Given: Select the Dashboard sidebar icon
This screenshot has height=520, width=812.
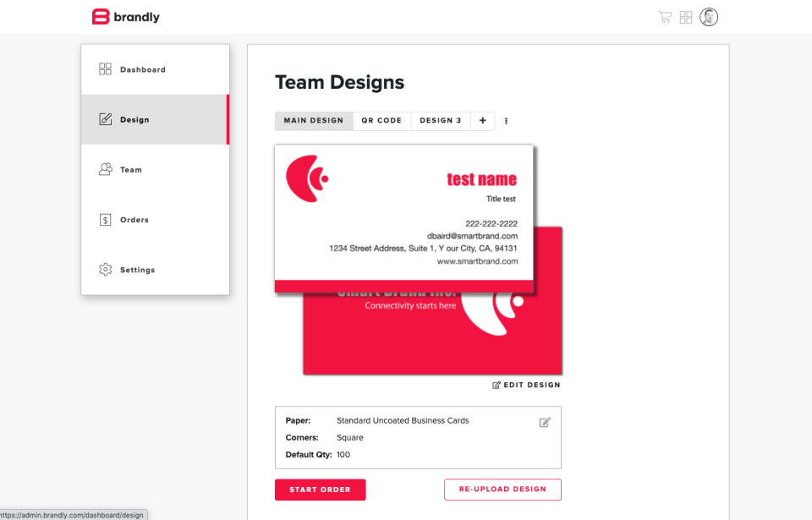Looking at the screenshot, I should [x=104, y=68].
